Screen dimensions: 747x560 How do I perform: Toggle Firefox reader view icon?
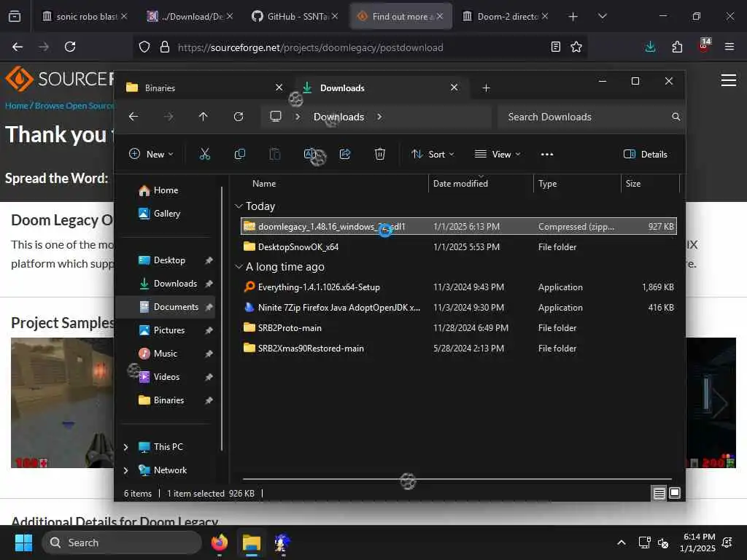coord(555,47)
